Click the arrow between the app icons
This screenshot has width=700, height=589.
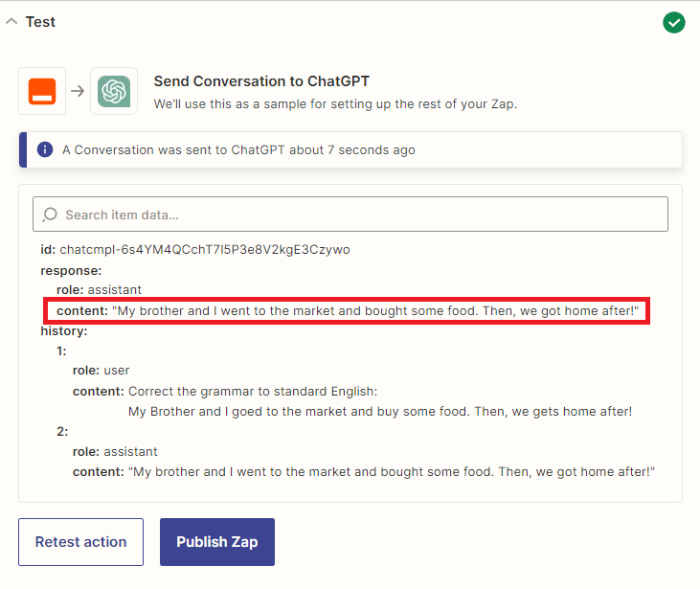click(x=78, y=91)
